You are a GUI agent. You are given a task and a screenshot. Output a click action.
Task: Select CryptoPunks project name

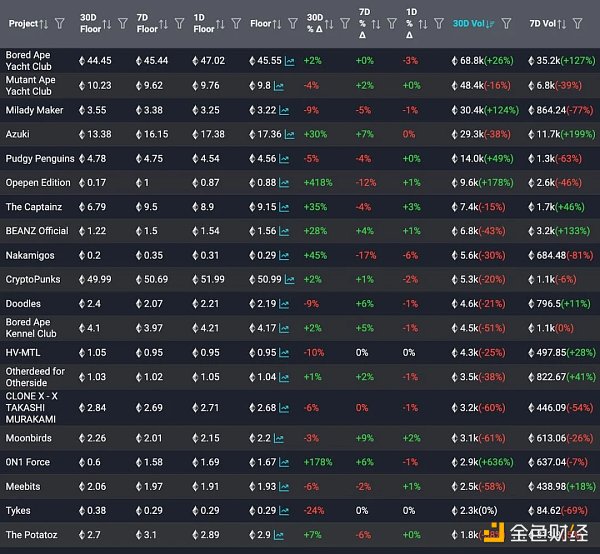pos(33,280)
